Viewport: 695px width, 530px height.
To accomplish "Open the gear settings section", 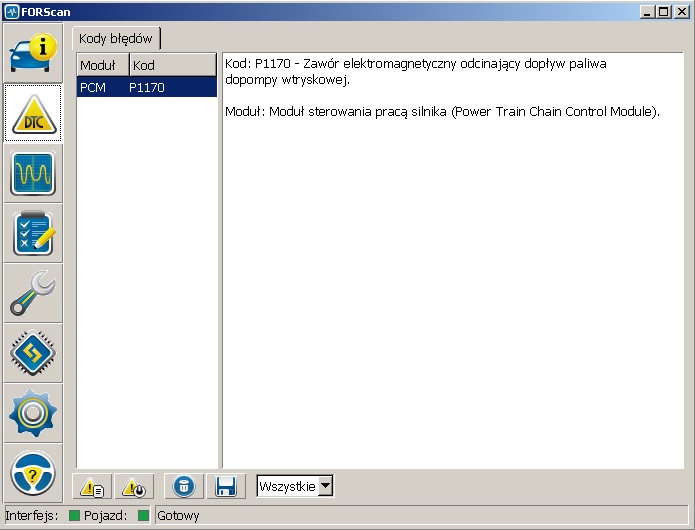I will 33,413.
